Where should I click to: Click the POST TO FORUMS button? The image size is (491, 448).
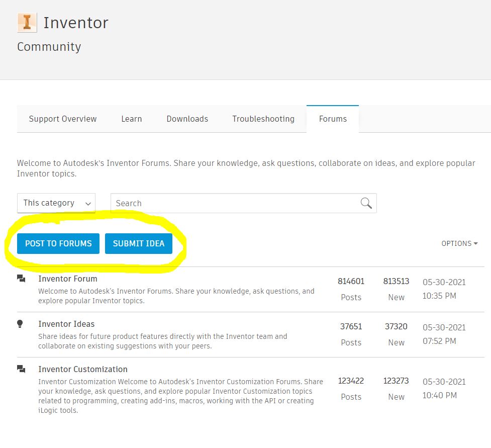(58, 243)
